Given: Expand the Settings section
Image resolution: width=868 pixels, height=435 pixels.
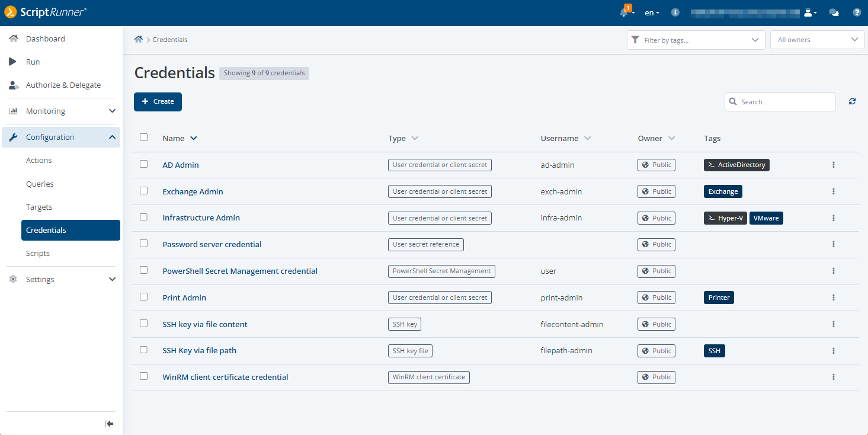Looking at the screenshot, I should 62,279.
